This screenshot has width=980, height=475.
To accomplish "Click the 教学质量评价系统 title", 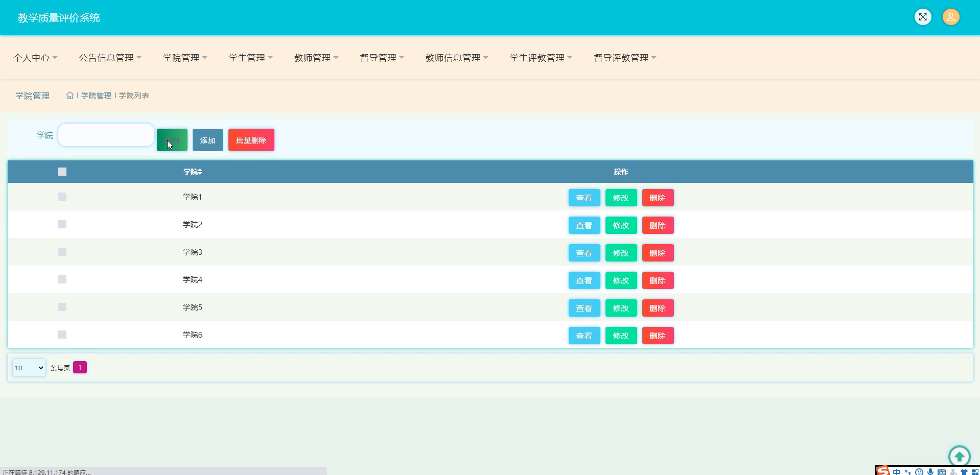I will tap(59, 18).
